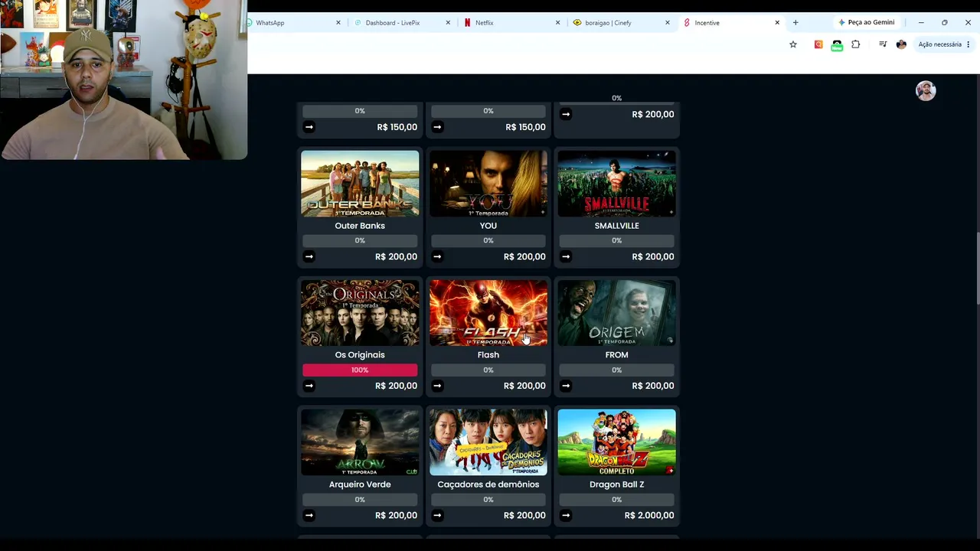
Task: Open the arrow button on Dragon Ball Z card
Action: click(566, 515)
